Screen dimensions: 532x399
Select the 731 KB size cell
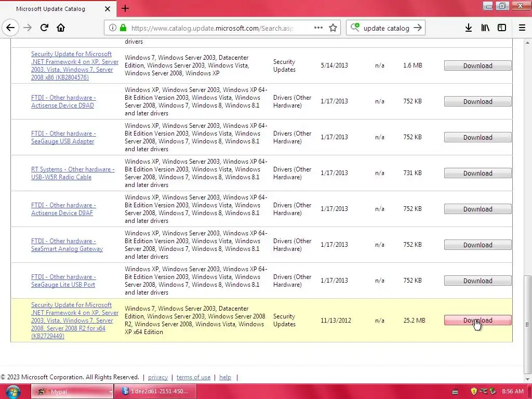tap(412, 173)
